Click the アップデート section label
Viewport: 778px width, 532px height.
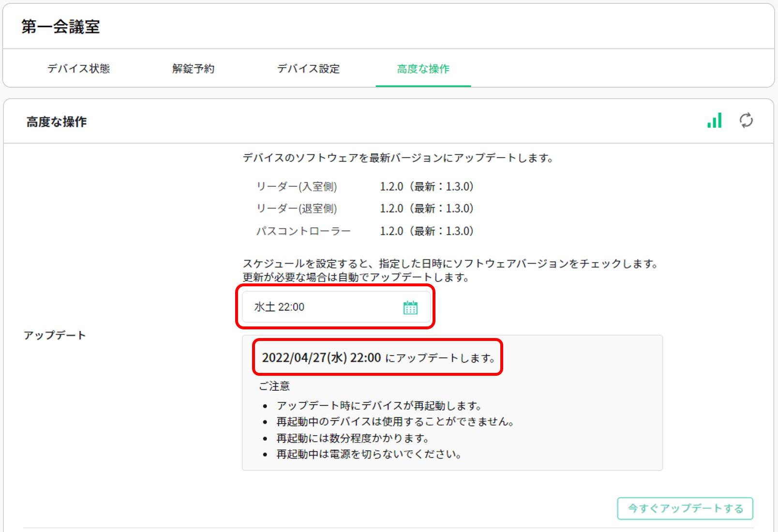pyautogui.click(x=56, y=335)
